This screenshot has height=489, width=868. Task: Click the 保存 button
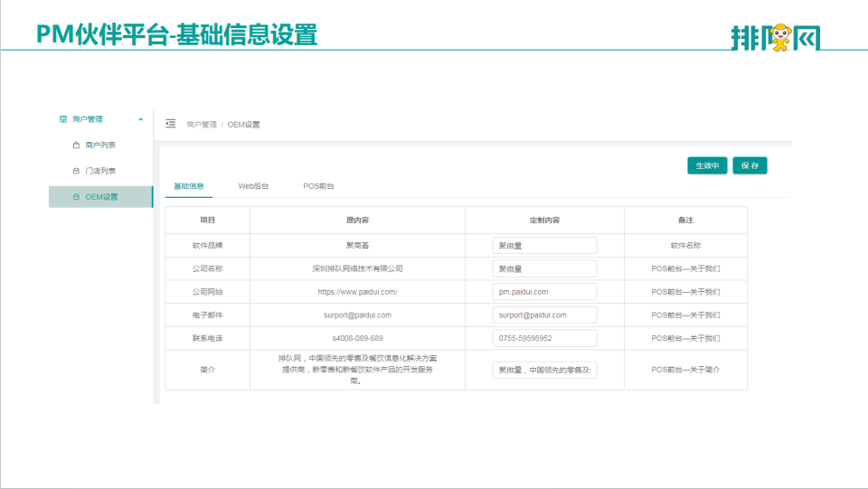(x=750, y=165)
